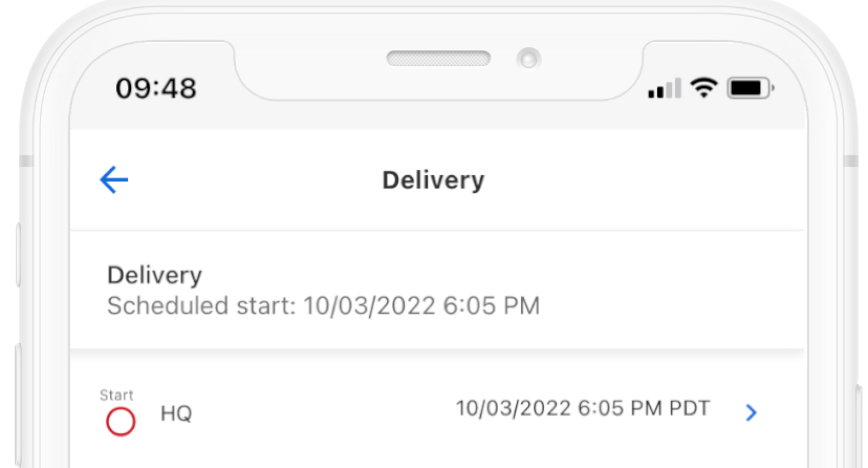
Task: Click the 10/03/2022 6:05 PM PDT timestamp
Action: [583, 408]
